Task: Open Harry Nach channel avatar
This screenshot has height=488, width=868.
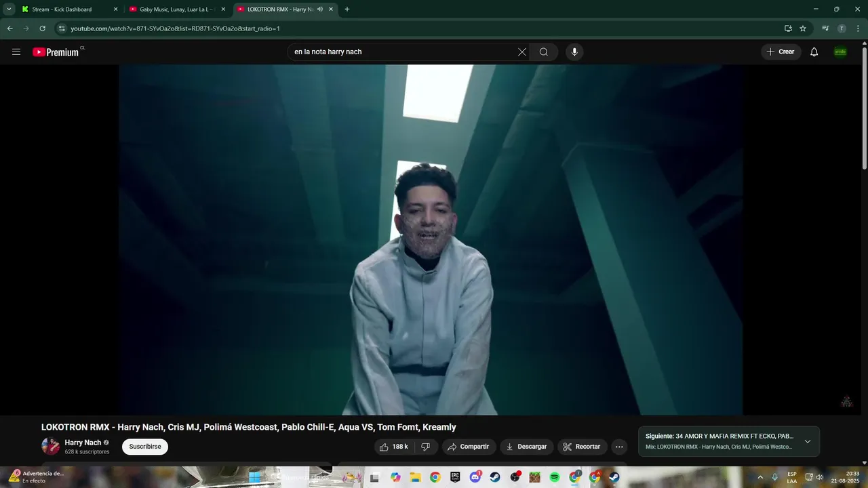Action: coord(50,446)
